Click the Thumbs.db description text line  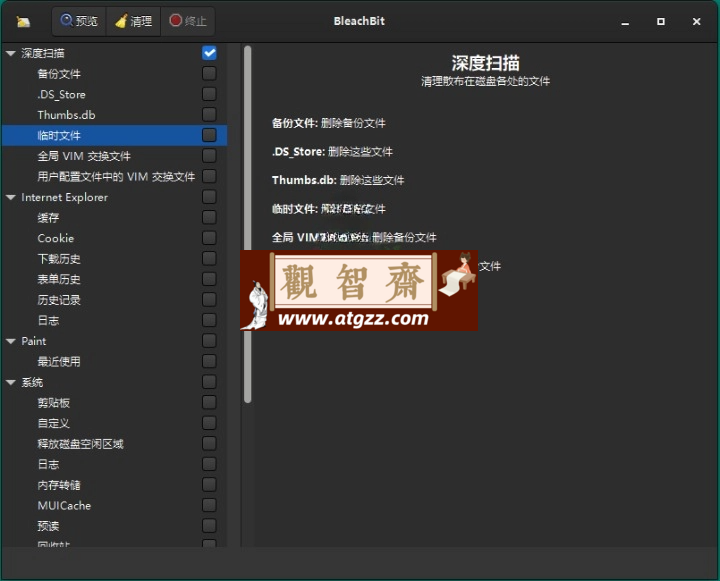point(338,180)
